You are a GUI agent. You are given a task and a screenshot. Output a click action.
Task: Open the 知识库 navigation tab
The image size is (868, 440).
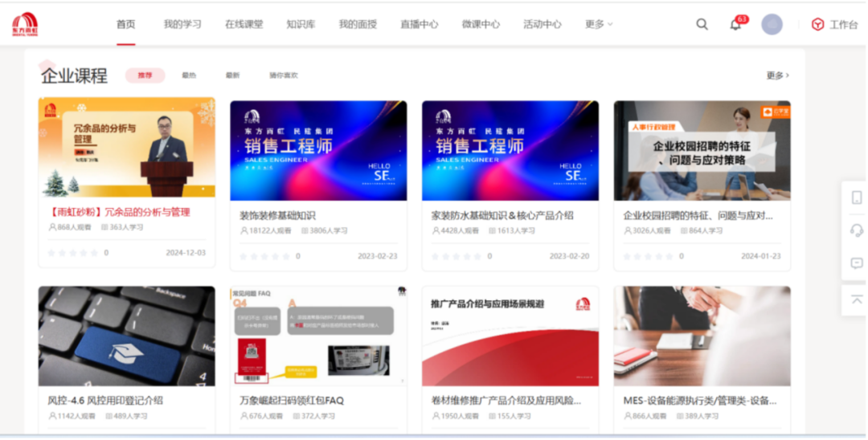[x=300, y=24]
